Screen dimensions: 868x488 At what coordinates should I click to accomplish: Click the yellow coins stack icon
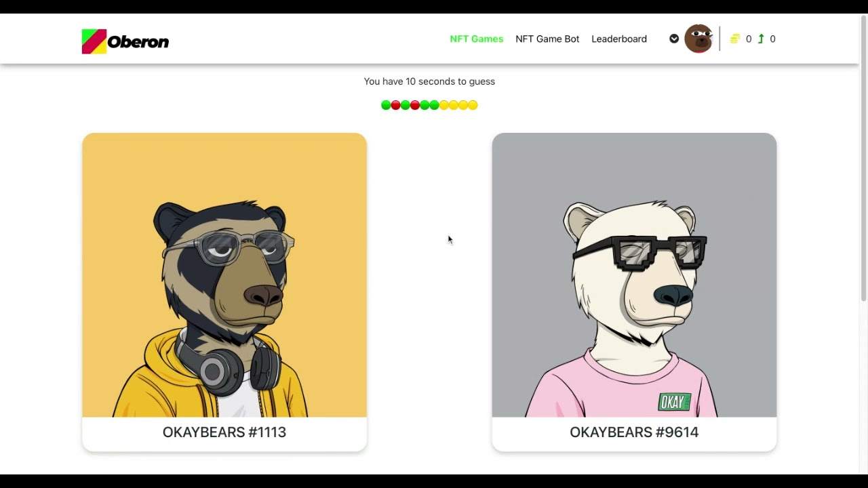(x=734, y=39)
